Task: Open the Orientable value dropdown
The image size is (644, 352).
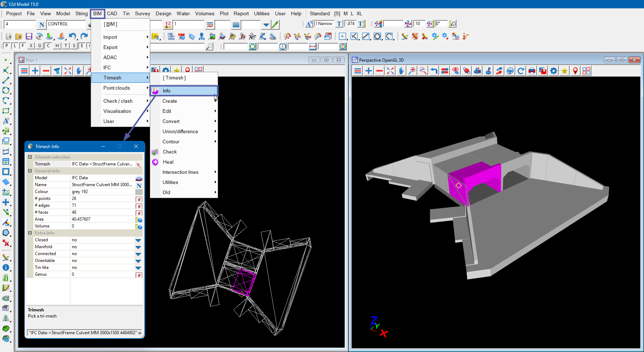Action: pyautogui.click(x=138, y=261)
